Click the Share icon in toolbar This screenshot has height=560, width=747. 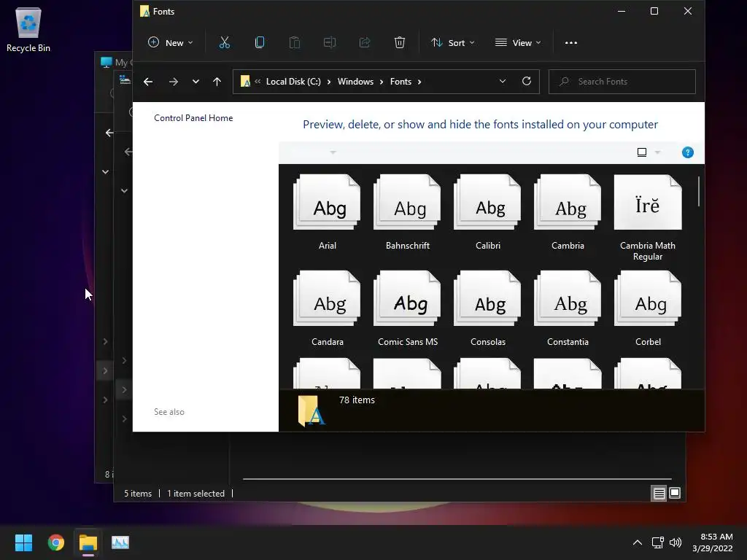pos(365,43)
